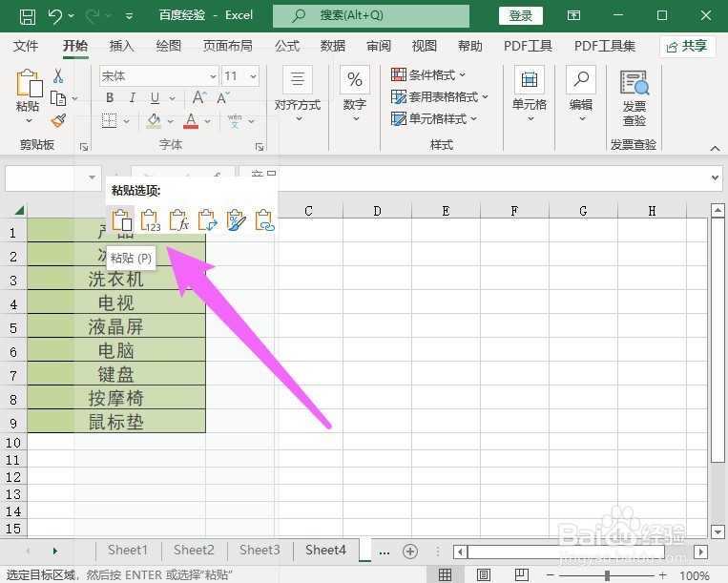Click the Save icon in title bar
This screenshot has height=583, width=728.
click(x=28, y=16)
